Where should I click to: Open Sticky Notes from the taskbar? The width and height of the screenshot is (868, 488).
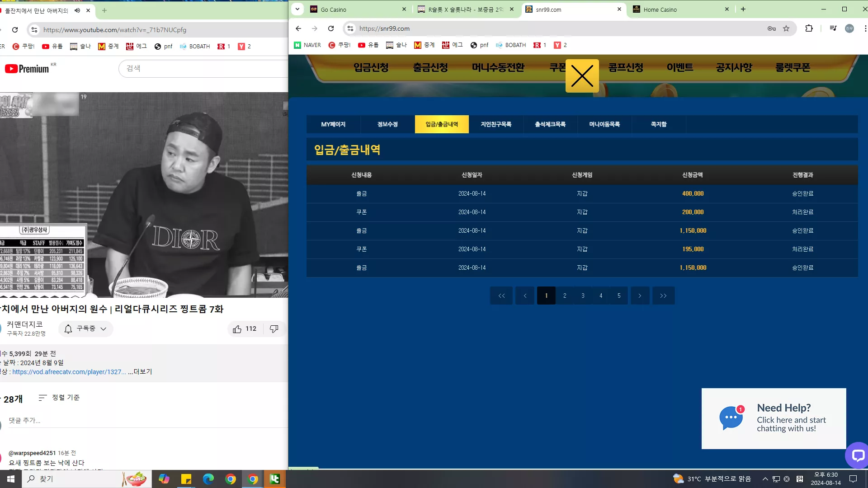[186, 479]
